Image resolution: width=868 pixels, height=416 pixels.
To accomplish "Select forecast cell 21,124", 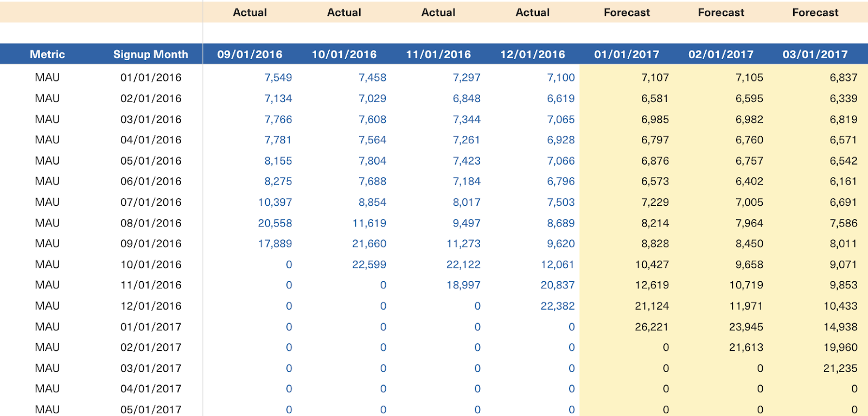I will [x=652, y=306].
